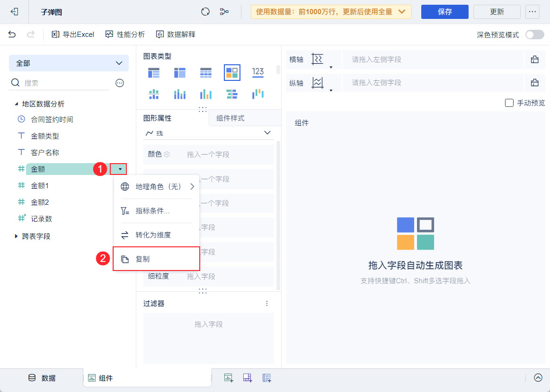Screen dimensions: 550x392
Task: Click the redo arrow
Action: pyautogui.click(x=31, y=35)
